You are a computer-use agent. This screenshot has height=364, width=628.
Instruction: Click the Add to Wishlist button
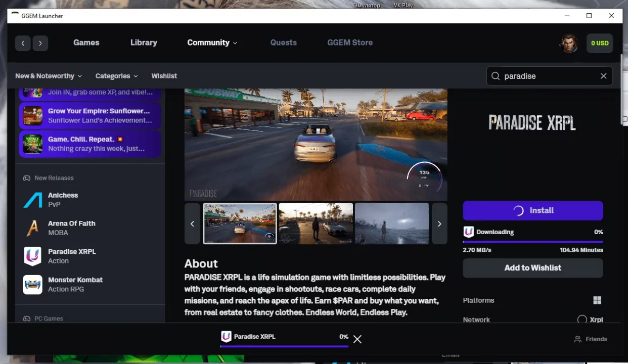coord(533,268)
